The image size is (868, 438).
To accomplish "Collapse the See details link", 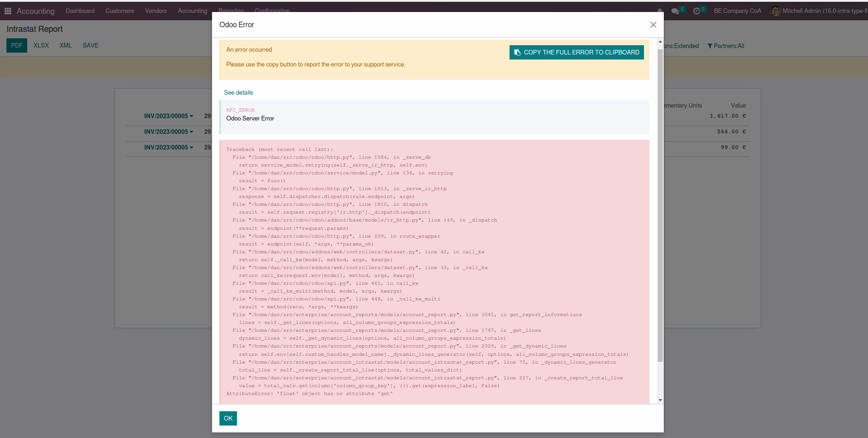I will (x=238, y=92).
